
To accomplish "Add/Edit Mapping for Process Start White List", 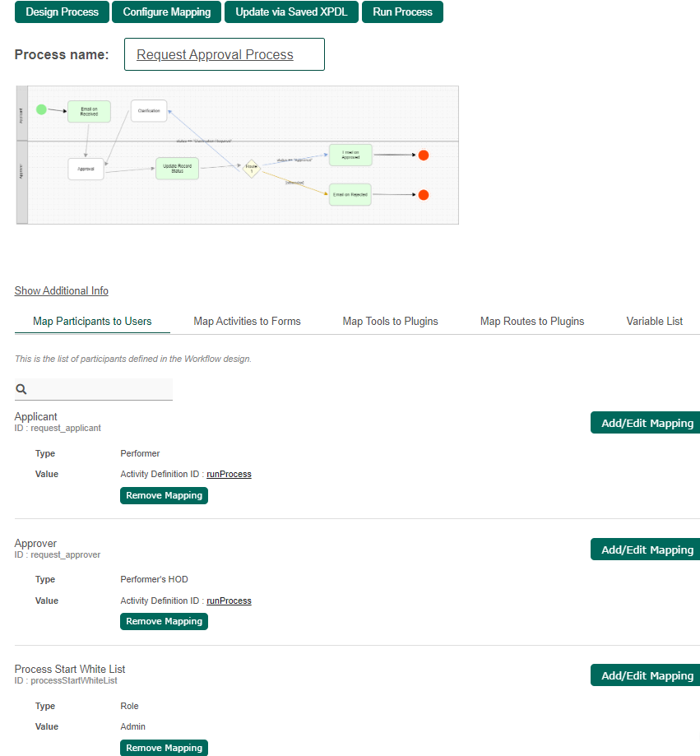I will (647, 675).
